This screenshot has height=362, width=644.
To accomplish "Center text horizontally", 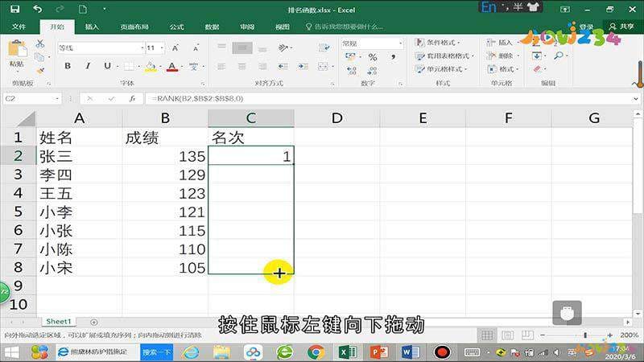I will [x=242, y=66].
